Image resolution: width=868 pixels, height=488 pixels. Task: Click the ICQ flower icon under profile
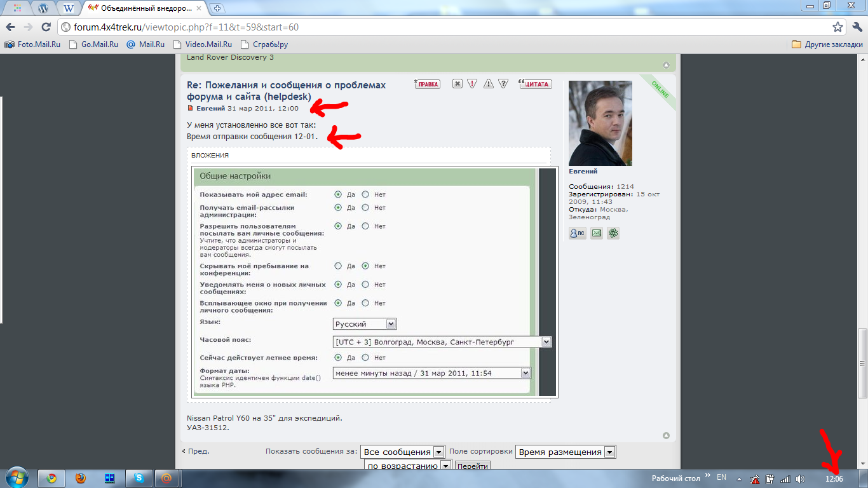coord(613,233)
